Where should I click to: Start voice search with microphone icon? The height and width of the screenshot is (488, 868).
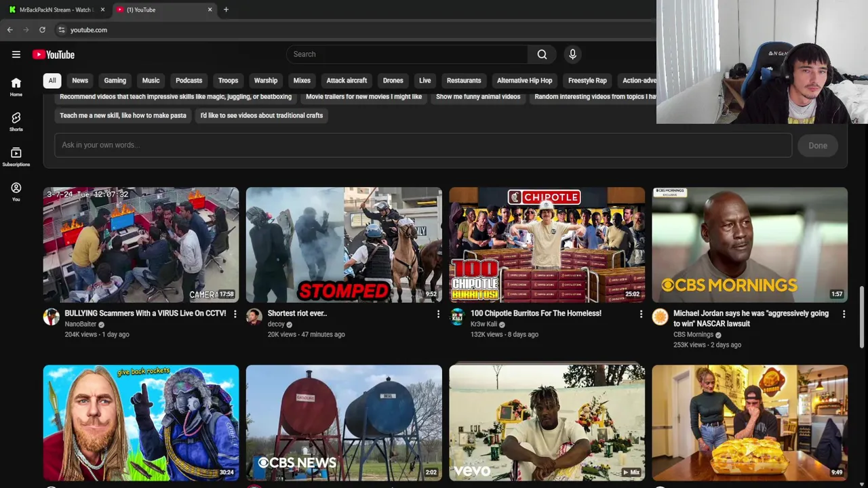572,54
